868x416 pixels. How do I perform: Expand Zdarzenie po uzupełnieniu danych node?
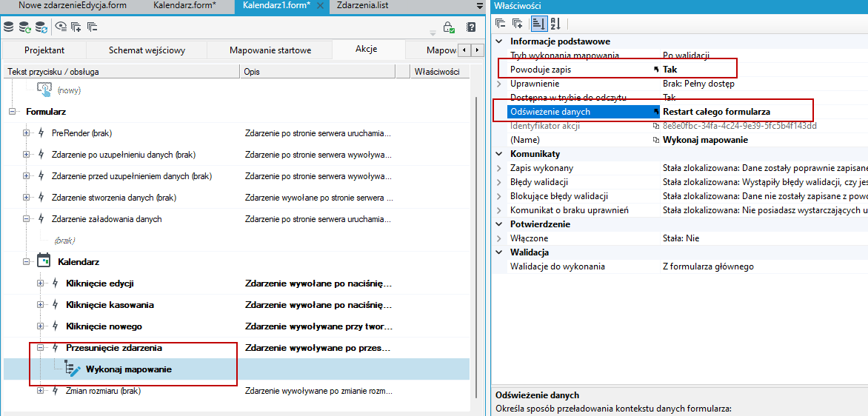[26, 155]
